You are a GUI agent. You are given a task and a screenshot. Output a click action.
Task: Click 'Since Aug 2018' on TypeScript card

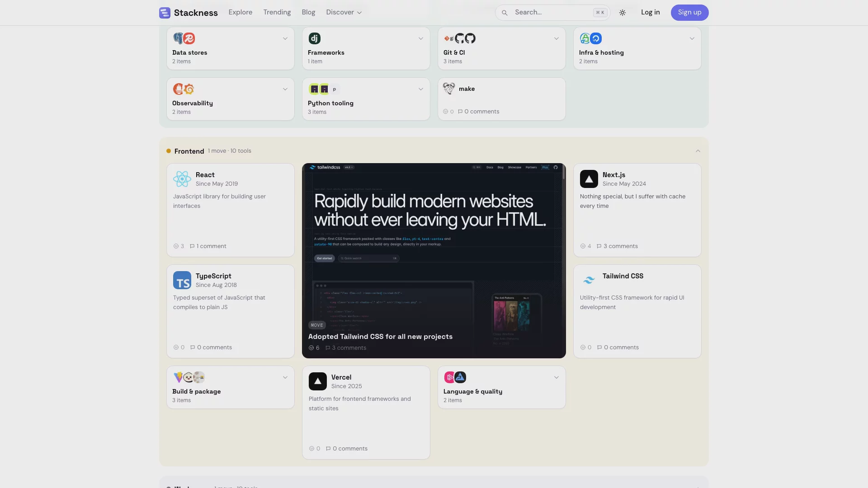coord(216,285)
